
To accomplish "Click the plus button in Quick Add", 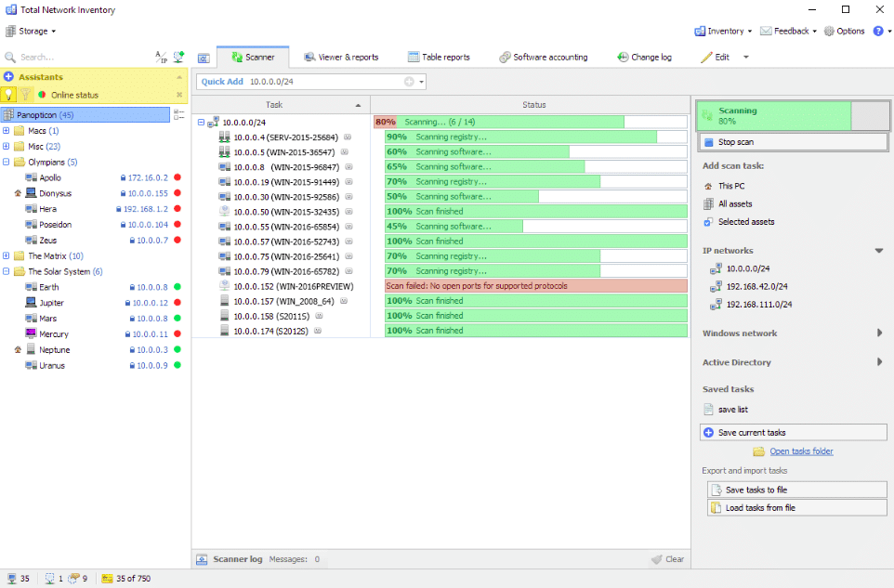I will (x=409, y=82).
